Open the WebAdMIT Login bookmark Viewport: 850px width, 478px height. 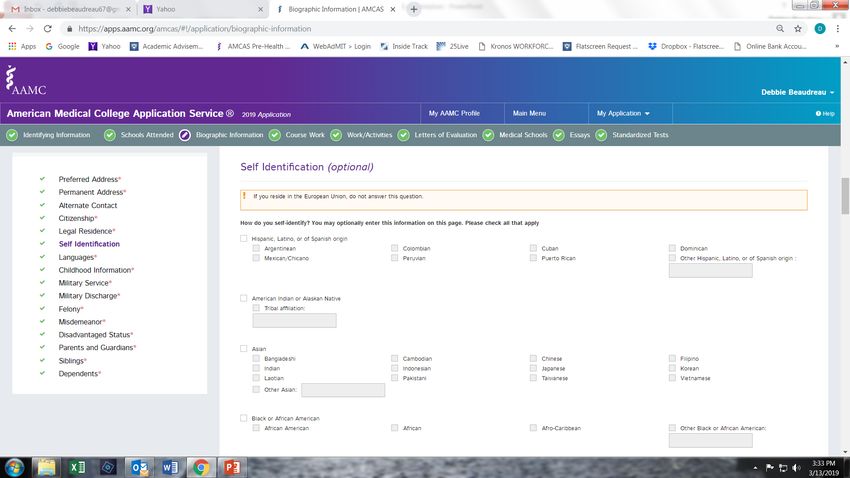[336, 47]
